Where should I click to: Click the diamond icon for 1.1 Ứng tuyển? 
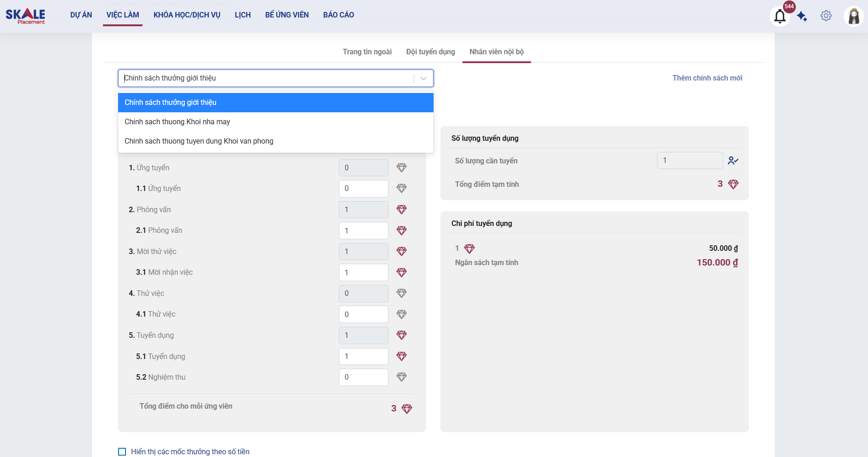click(401, 188)
